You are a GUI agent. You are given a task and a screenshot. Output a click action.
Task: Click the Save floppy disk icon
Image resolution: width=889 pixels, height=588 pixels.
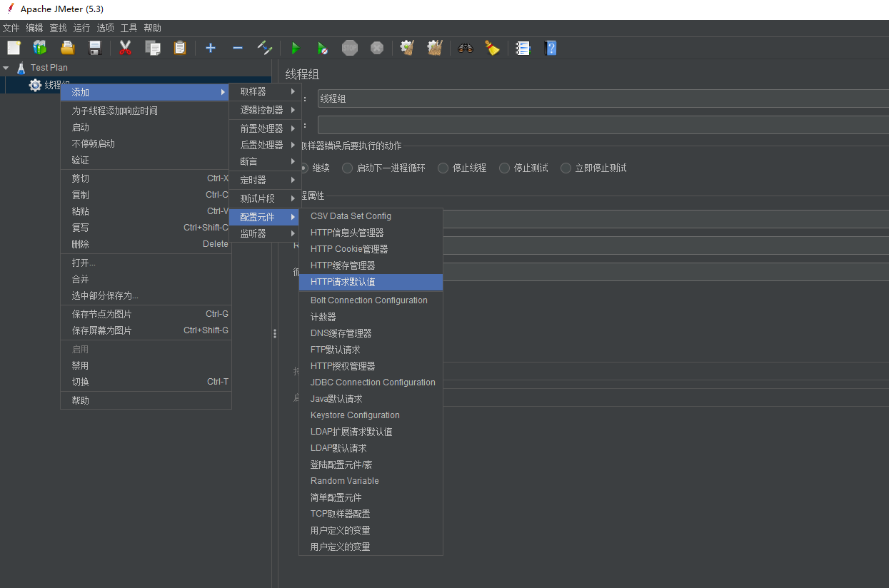[94, 48]
